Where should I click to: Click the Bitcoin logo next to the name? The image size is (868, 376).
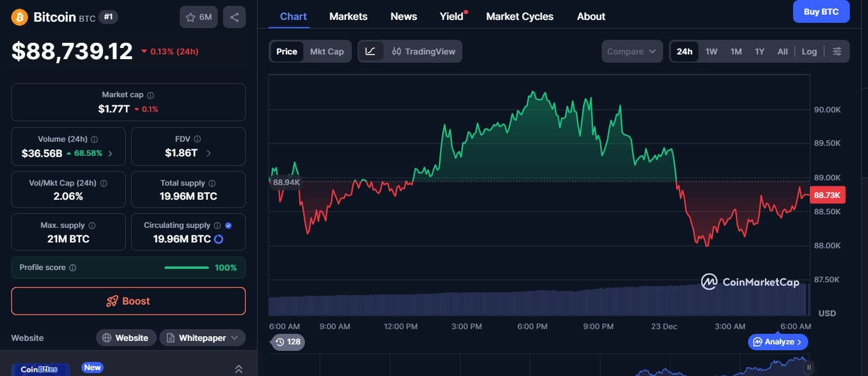point(19,17)
